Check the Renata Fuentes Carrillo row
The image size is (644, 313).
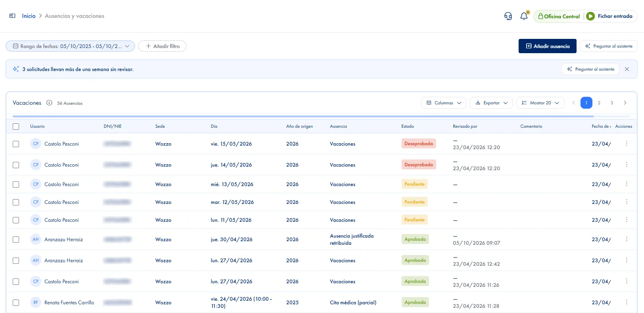(x=16, y=303)
